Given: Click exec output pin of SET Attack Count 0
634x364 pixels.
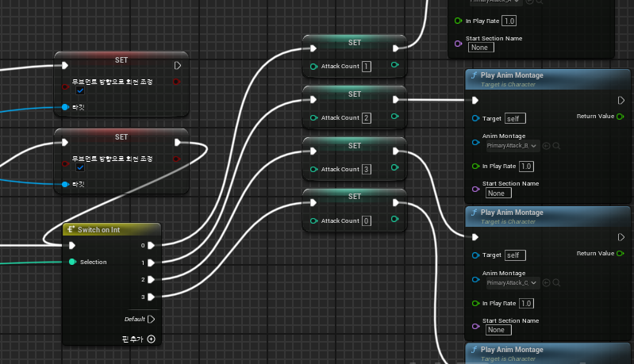Looking at the screenshot, I should tap(395, 203).
